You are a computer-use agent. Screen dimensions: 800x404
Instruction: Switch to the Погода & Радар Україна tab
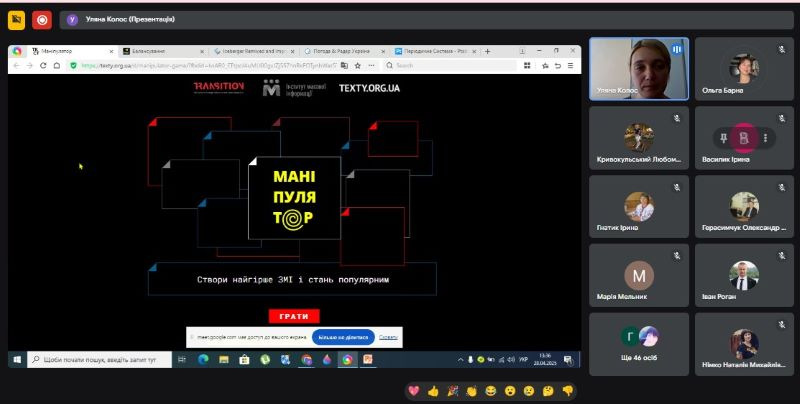click(x=345, y=52)
